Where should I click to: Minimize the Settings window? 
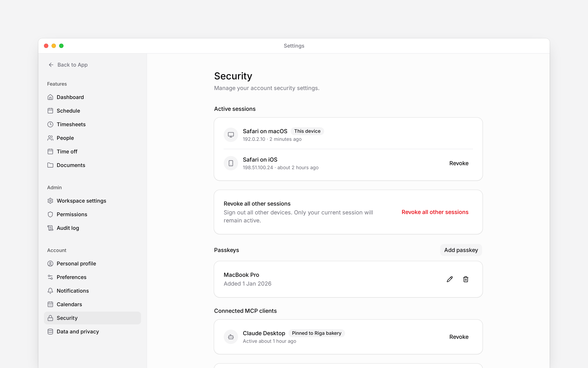coord(54,46)
